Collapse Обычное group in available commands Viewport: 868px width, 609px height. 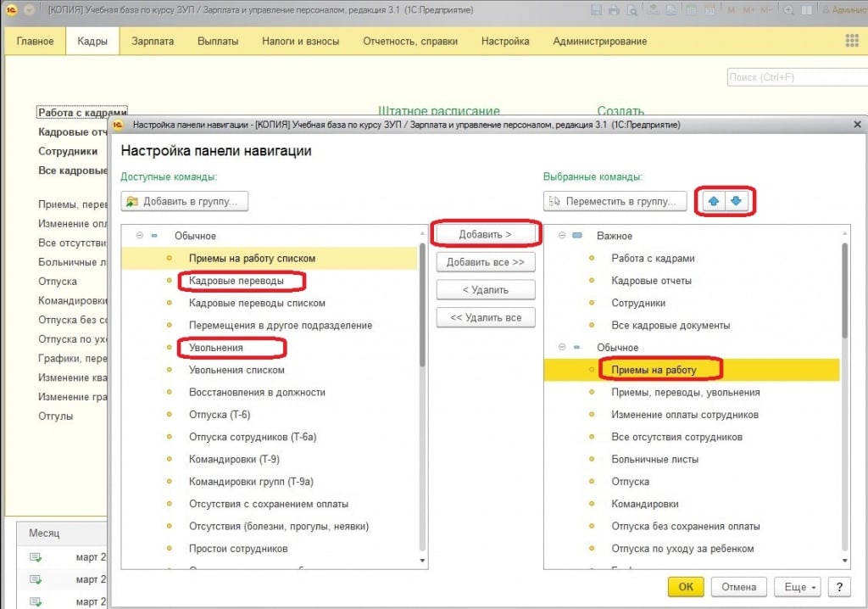coord(139,236)
